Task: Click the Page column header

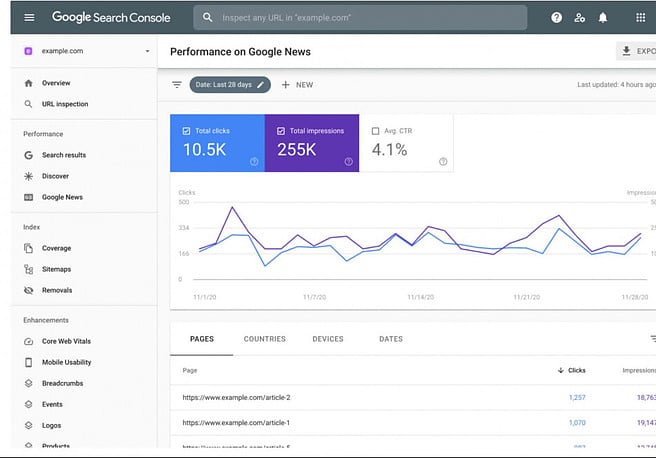Action: (x=190, y=371)
